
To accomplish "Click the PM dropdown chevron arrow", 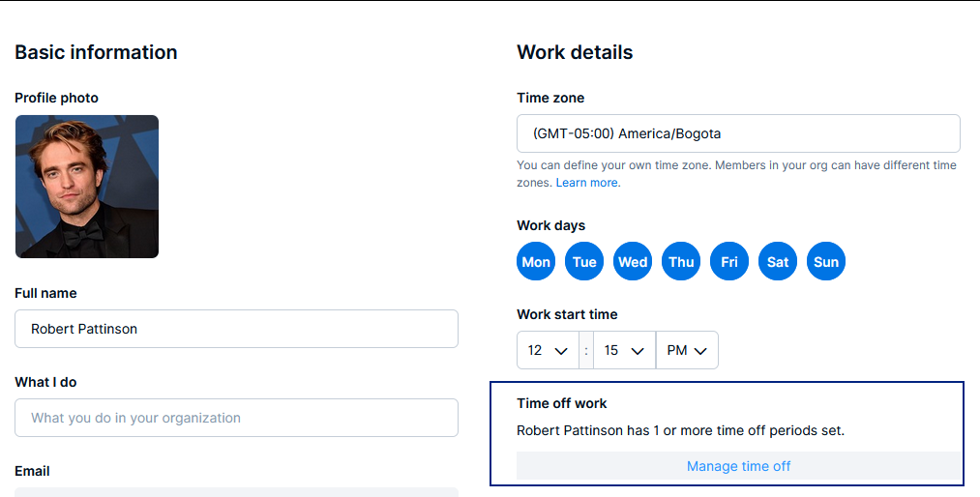I will tap(700, 351).
